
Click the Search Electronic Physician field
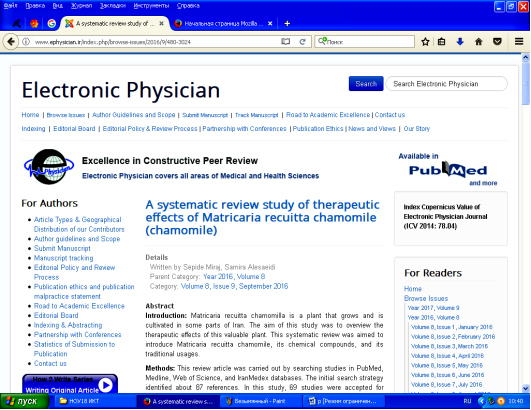click(x=446, y=84)
